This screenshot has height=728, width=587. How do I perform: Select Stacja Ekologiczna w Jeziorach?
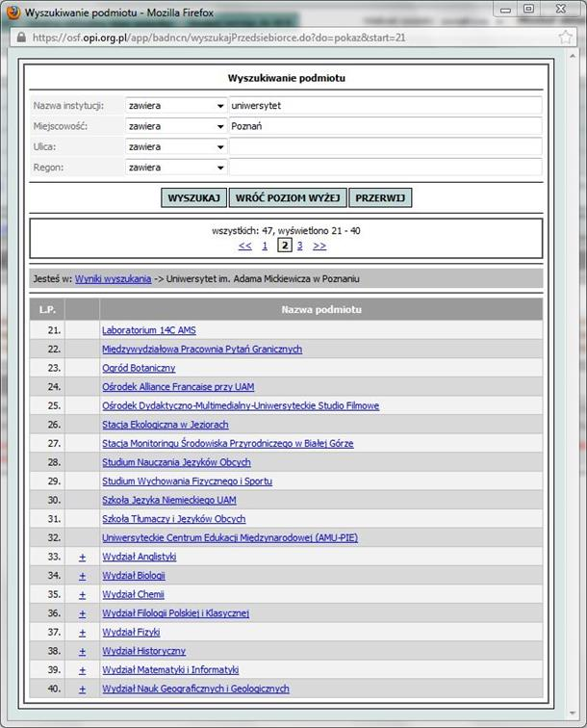(x=166, y=425)
